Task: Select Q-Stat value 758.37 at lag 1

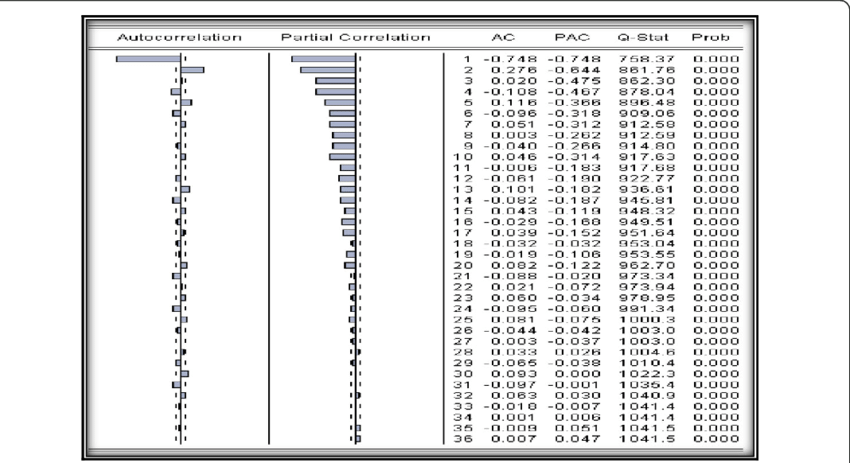Action: (647, 59)
